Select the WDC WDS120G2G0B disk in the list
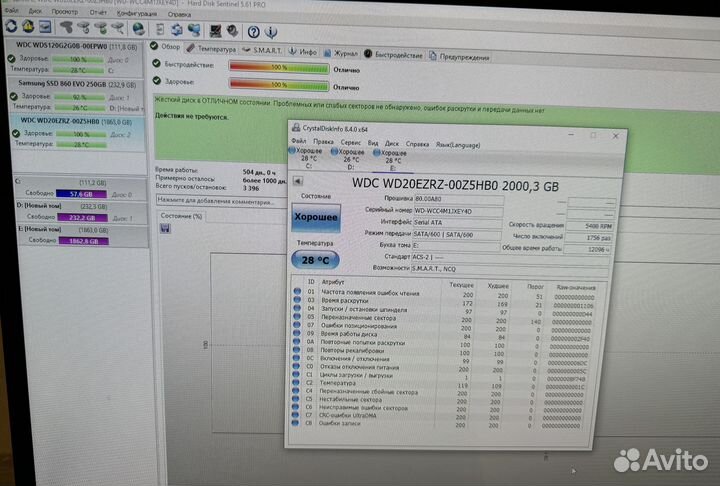720x486 pixels. click(x=75, y=57)
